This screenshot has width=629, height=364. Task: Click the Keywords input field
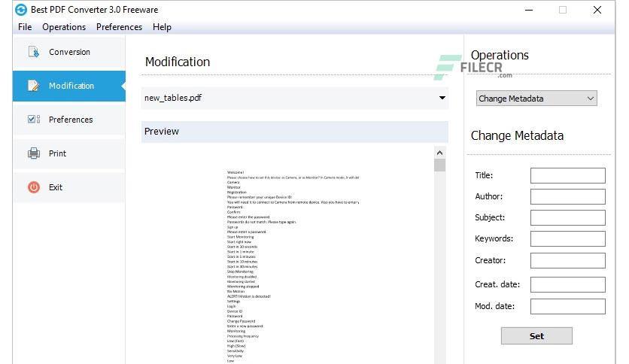coord(567,238)
